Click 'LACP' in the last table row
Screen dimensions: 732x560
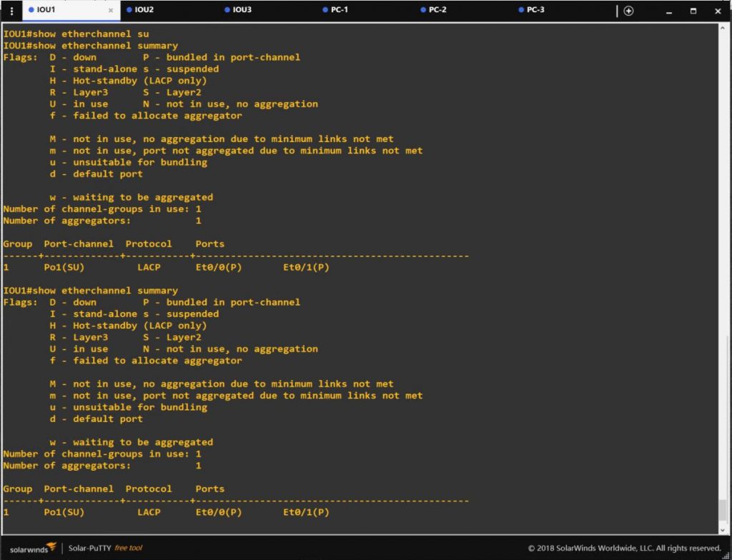pos(149,512)
